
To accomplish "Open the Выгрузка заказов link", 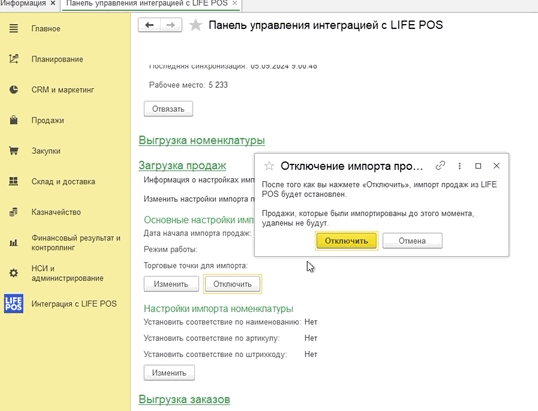I will point(184,399).
